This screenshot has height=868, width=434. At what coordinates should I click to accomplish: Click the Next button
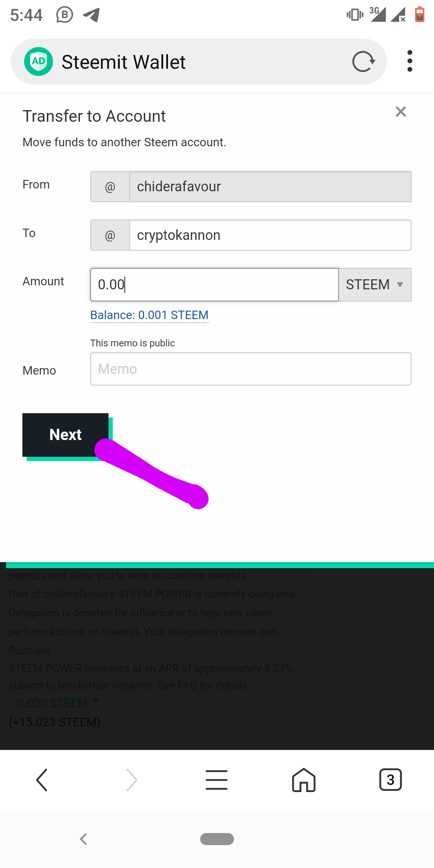click(x=66, y=435)
